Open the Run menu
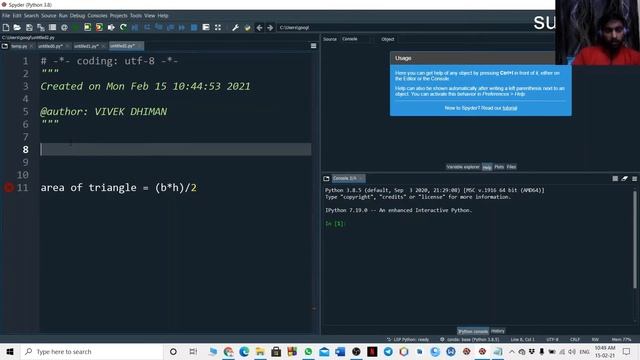This screenshot has height=360, width=640. [63, 16]
